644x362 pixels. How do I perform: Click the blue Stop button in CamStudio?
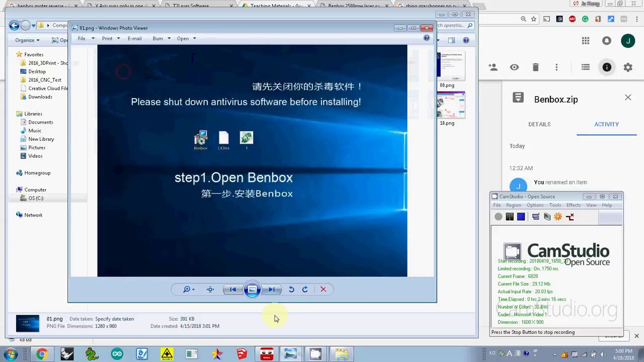pyautogui.click(x=521, y=217)
